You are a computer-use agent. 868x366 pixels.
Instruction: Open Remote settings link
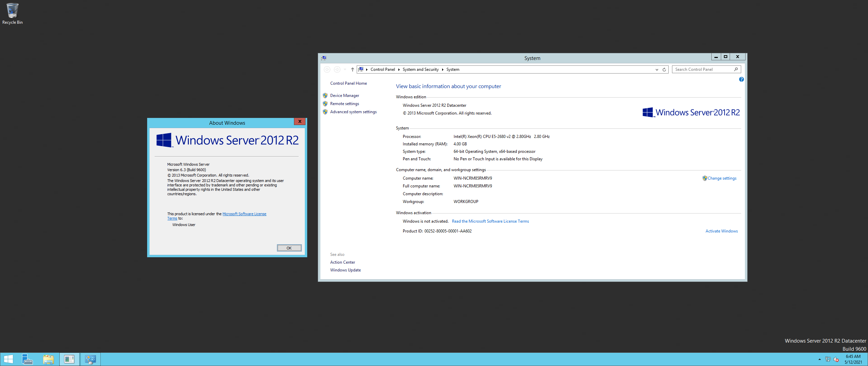pyautogui.click(x=344, y=104)
